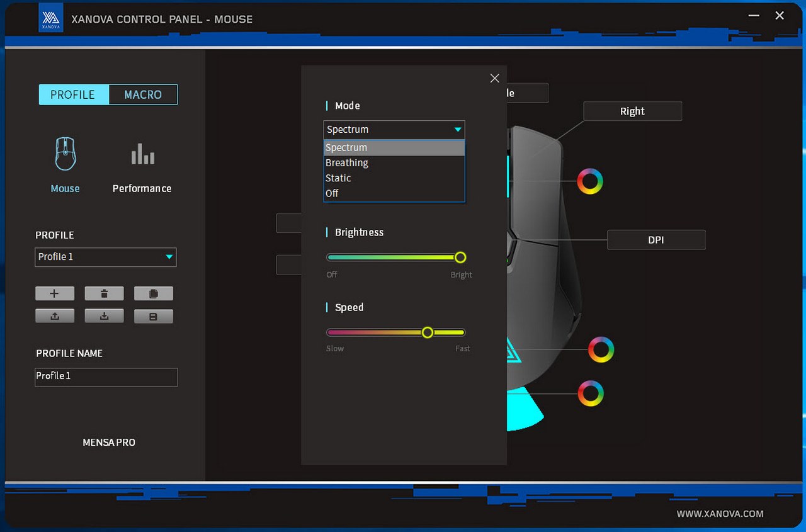Open the bottom color ring for the base light
This screenshot has width=806, height=532.
point(591,393)
